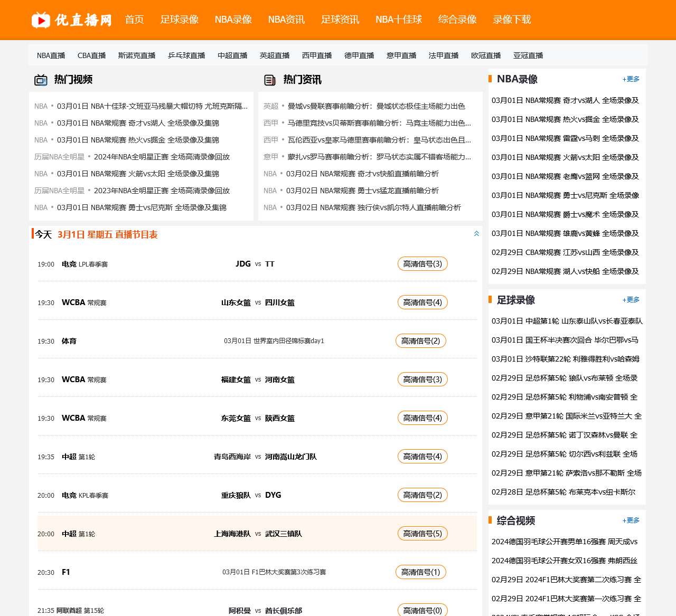The height and width of the screenshot is (616, 676).
Task: Open 雷霆vs马刺 full game replay link
Action: point(565,138)
